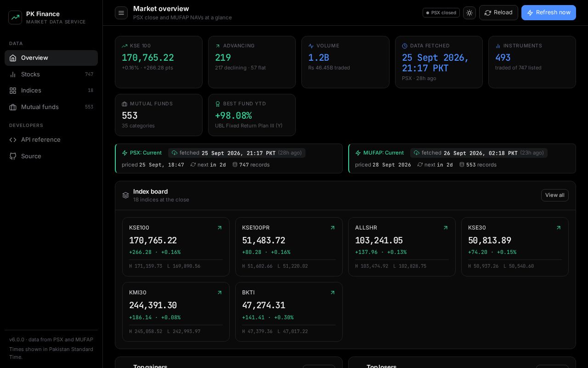Screen dimensions: 588x368
Task: Click the Volume activity icon
Action: 311,46
